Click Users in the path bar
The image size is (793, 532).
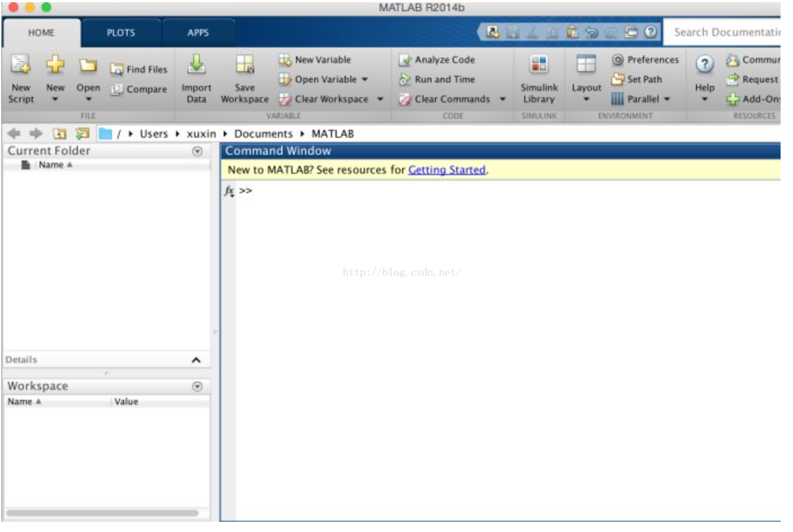154,134
